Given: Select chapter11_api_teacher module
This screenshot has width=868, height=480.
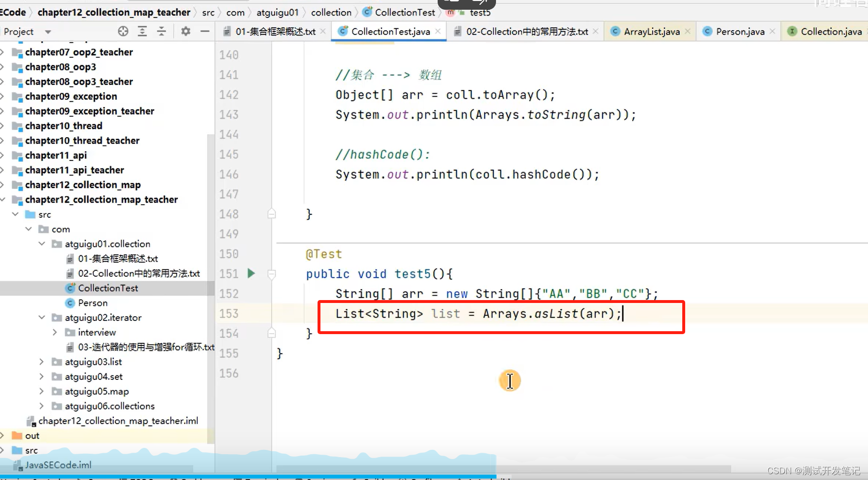Looking at the screenshot, I should [x=74, y=170].
